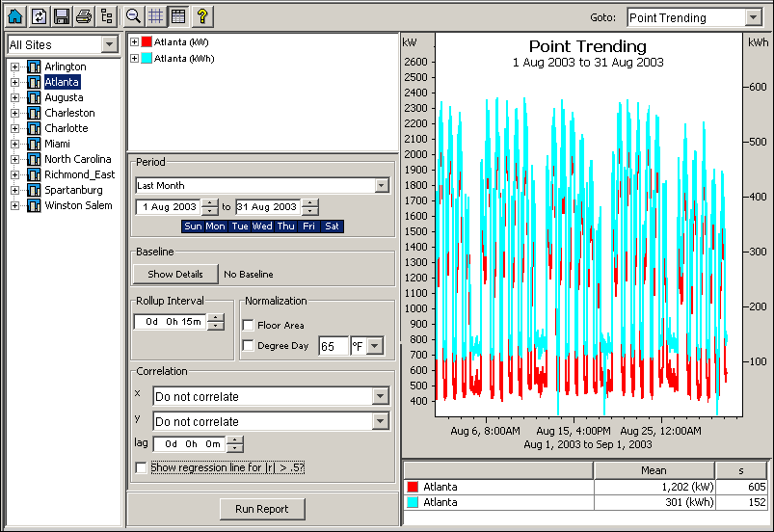Click the Print icon in toolbar

tap(84, 15)
